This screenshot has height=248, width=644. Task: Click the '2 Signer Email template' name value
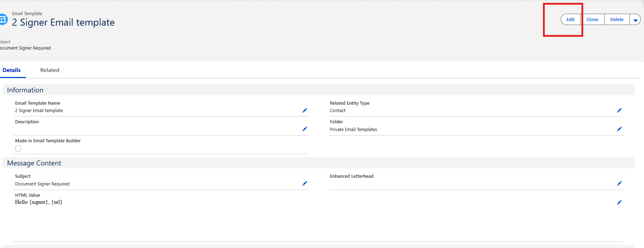39,111
